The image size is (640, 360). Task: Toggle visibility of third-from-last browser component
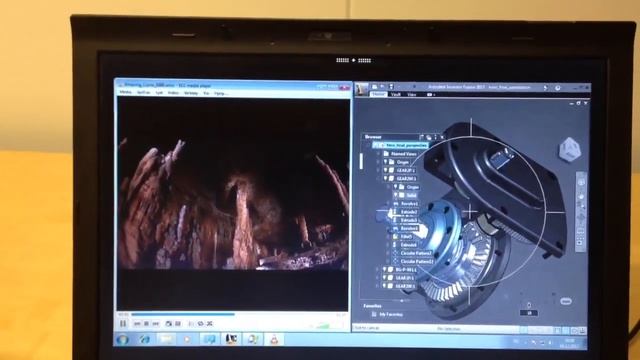[384, 269]
